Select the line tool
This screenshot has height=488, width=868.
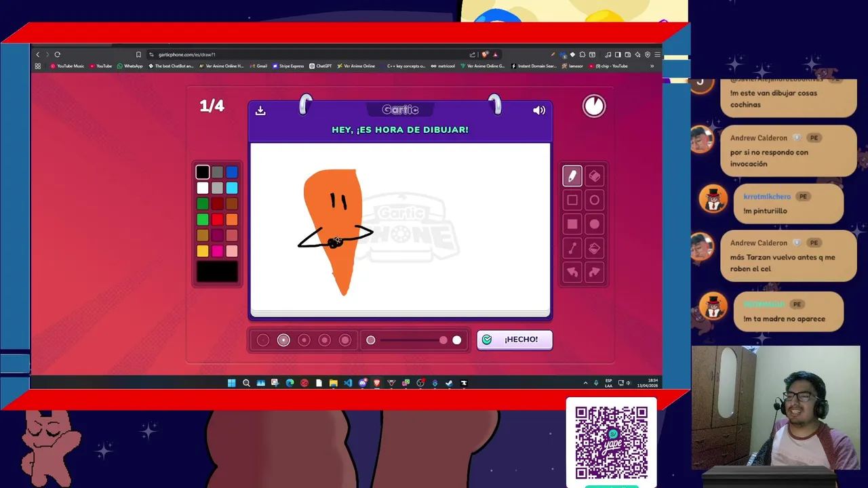point(572,248)
